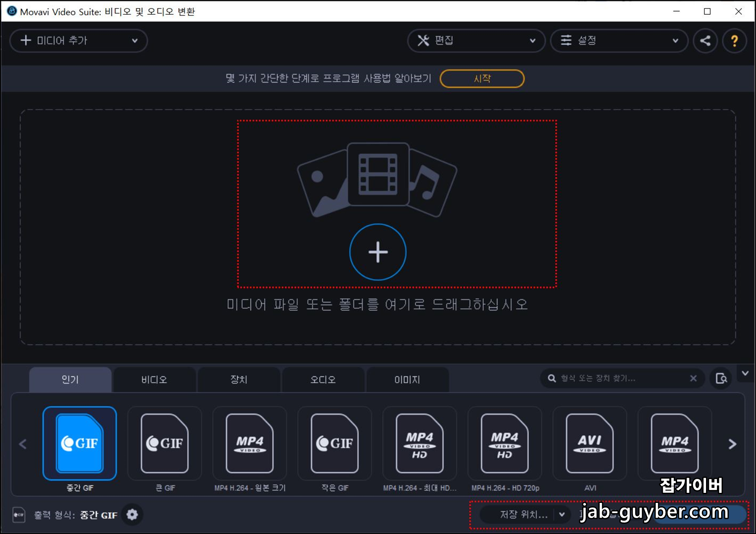Click the output format file icon
This screenshot has width=756, height=534.
[19, 515]
